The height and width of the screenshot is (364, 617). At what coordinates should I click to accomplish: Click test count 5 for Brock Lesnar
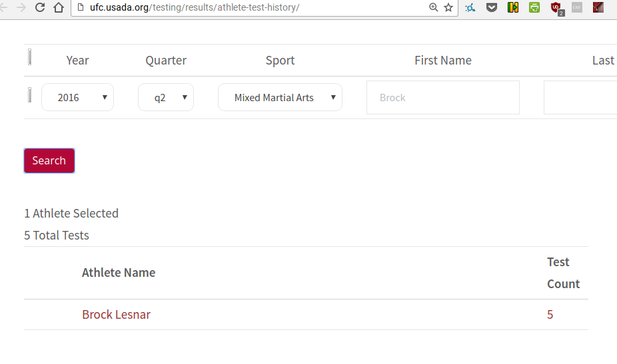550,315
